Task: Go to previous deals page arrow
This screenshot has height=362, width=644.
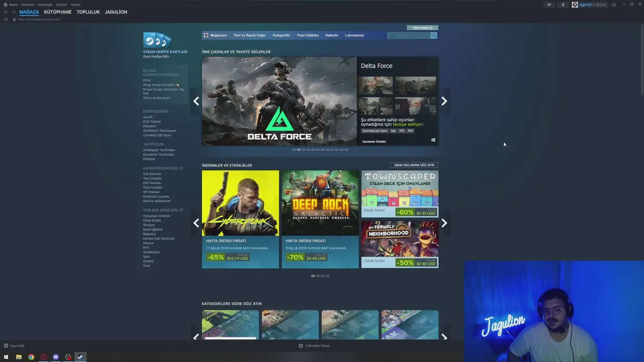Action: pyautogui.click(x=196, y=223)
